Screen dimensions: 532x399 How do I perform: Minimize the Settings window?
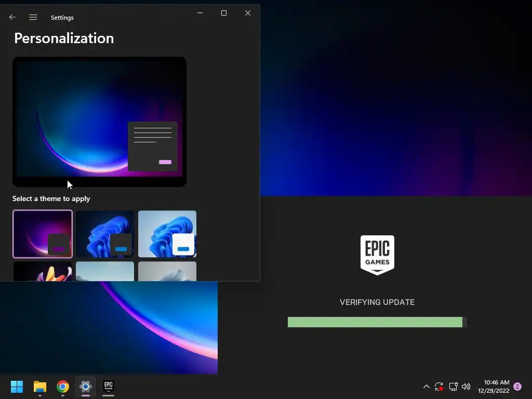click(x=200, y=13)
